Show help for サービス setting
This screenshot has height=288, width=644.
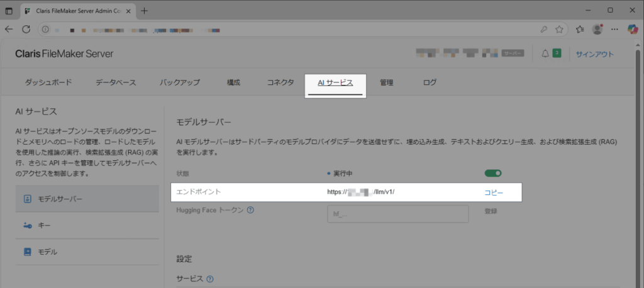[210, 279]
